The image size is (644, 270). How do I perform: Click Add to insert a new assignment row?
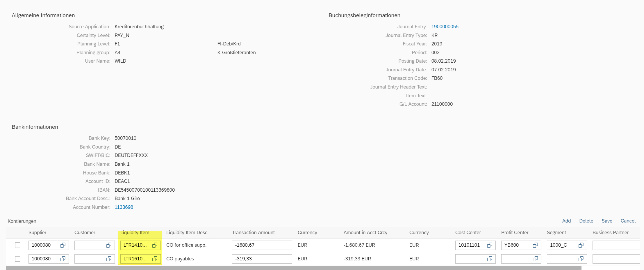tap(566, 221)
